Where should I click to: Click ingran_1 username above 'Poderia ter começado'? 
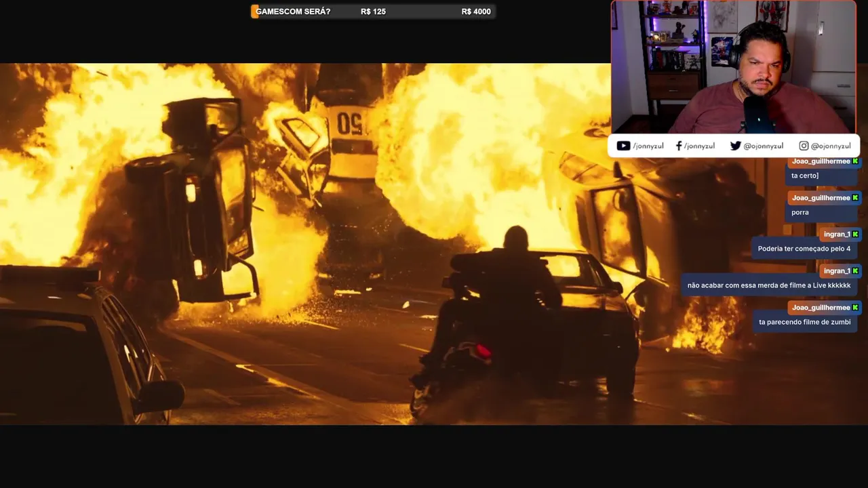[837, 235]
